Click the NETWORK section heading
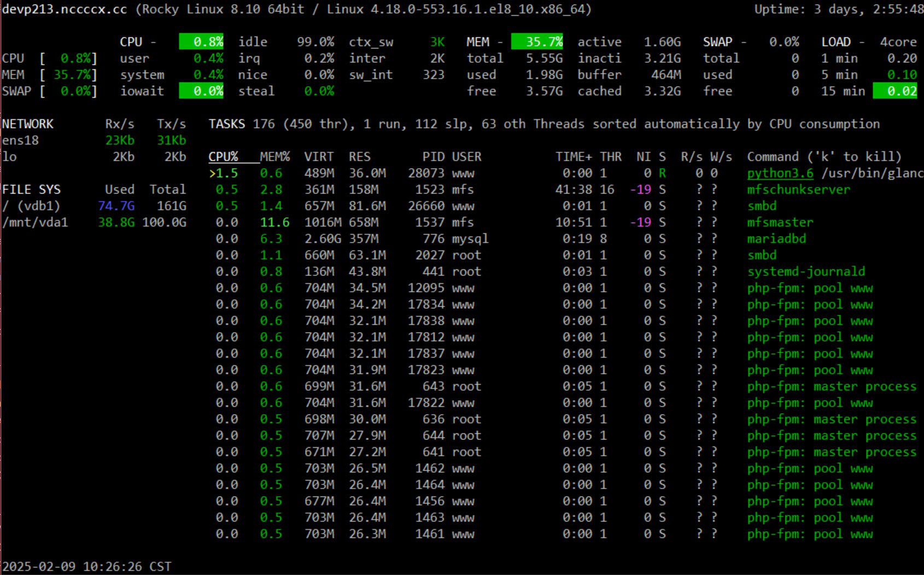 pos(28,124)
